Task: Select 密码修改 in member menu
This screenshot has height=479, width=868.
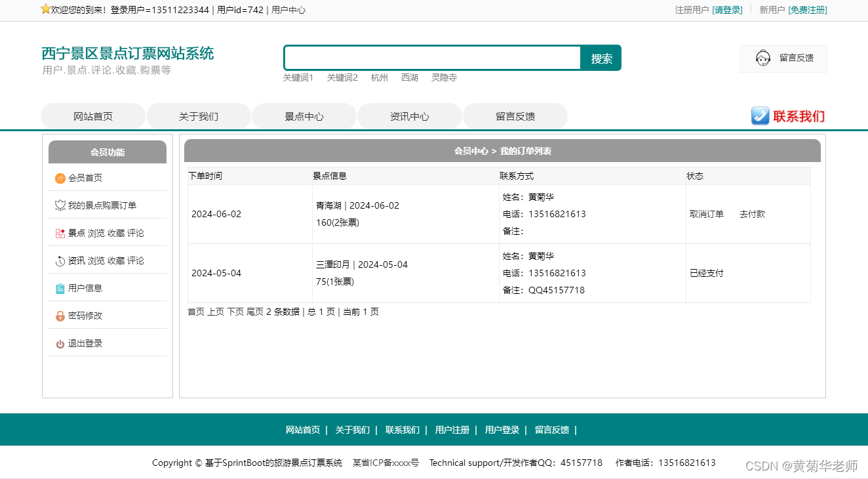Action: 85,316
